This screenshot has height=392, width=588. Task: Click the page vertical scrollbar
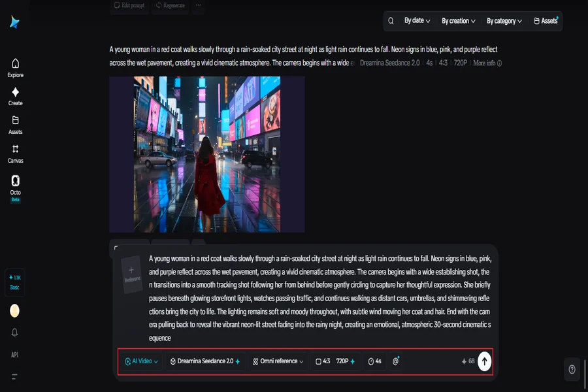pyautogui.click(x=585, y=374)
